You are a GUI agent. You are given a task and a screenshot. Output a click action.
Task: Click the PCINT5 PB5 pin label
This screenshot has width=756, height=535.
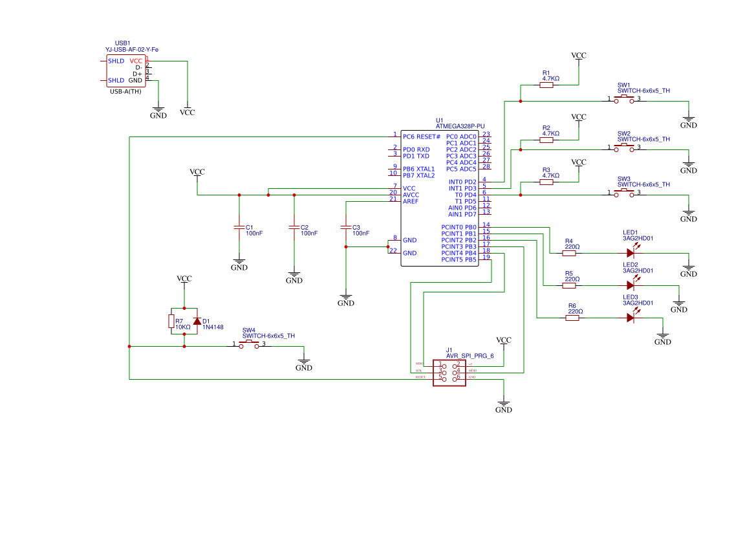pyautogui.click(x=459, y=260)
